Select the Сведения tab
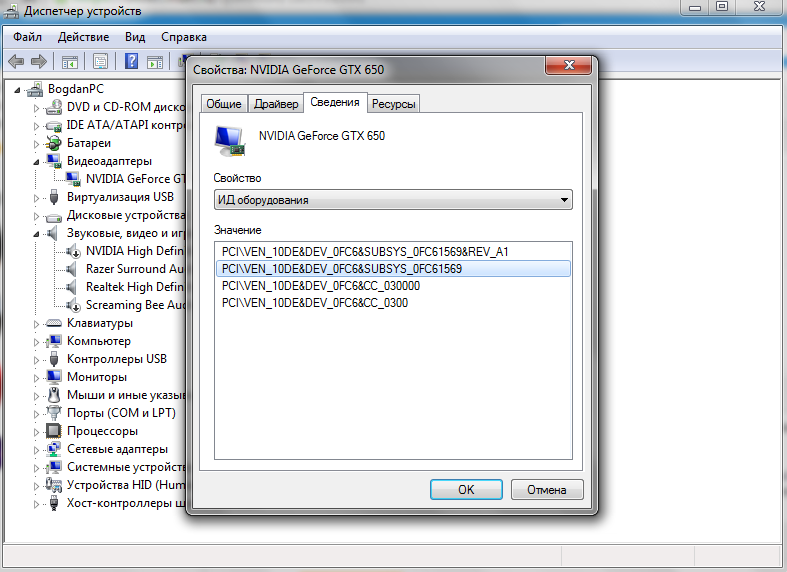The width and height of the screenshot is (787, 572). [x=335, y=102]
